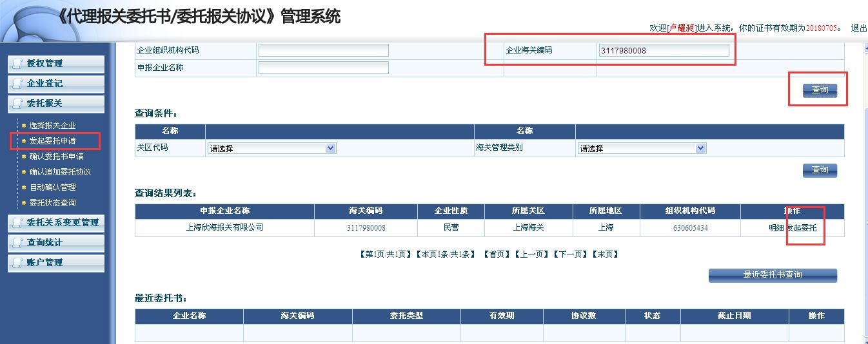Open 确认追加委托协议 sidebar item
This screenshot has width=868, height=344.
pos(60,172)
